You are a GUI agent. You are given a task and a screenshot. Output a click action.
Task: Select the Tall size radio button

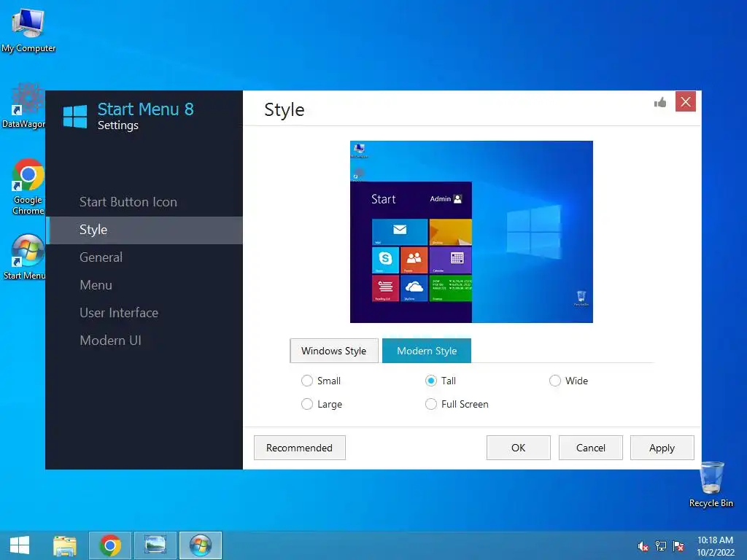[x=431, y=381]
